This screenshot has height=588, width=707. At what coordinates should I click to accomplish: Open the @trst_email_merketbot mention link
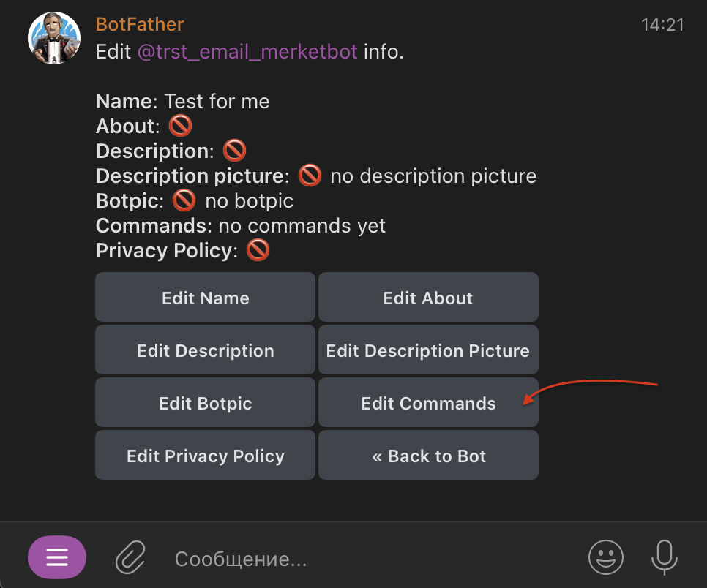tap(247, 52)
